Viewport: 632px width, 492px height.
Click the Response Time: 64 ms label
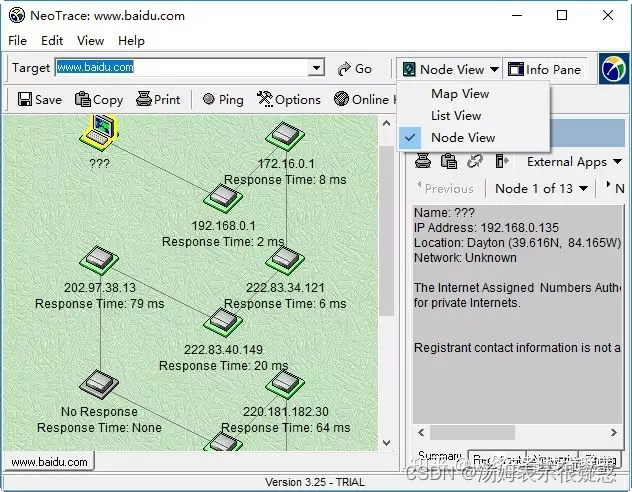coord(286,428)
